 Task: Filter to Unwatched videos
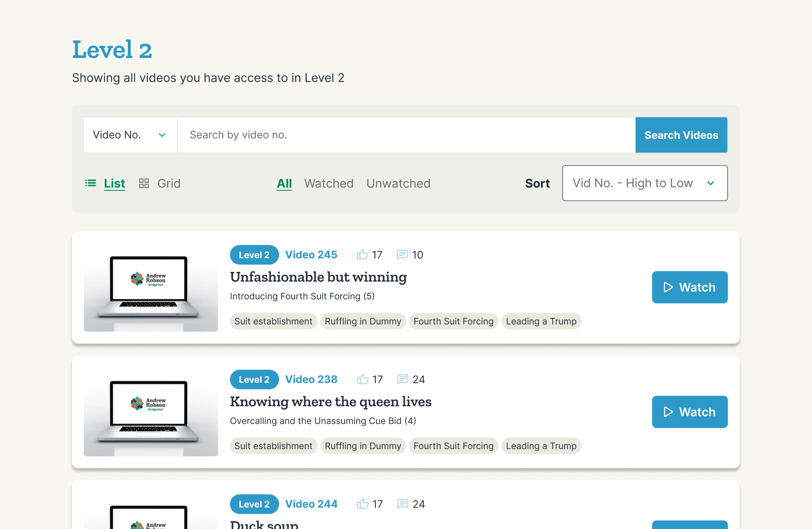(x=398, y=183)
